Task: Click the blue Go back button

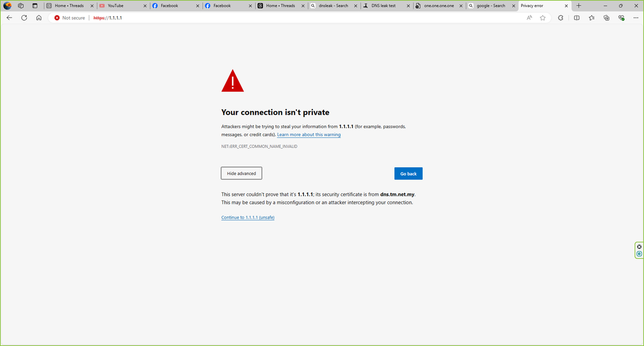Action: click(409, 174)
